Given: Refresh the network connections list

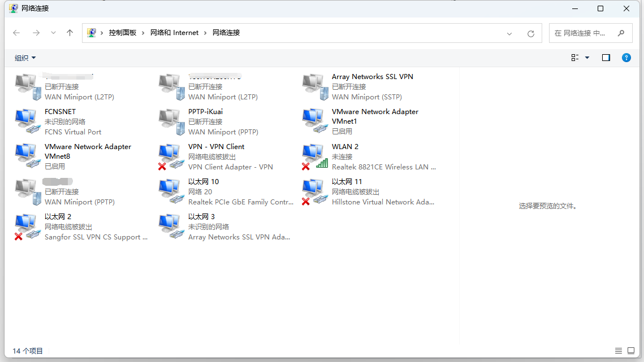Looking at the screenshot, I should coord(531,34).
